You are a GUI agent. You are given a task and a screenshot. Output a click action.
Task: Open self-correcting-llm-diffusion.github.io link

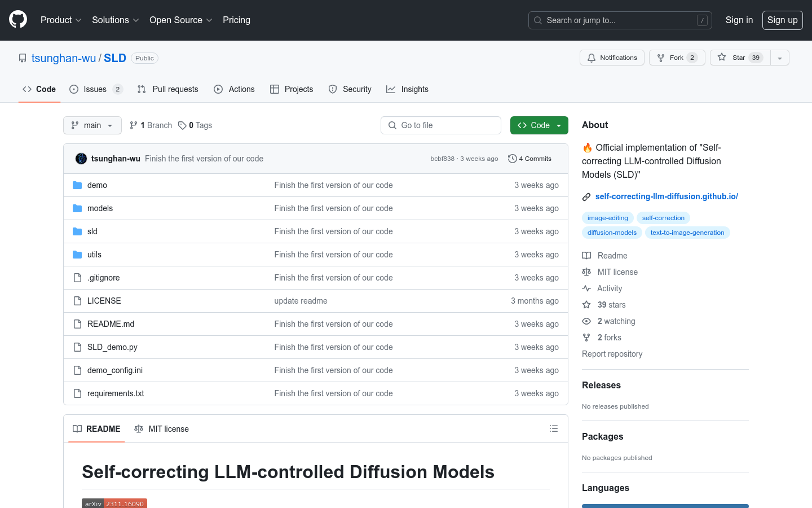coord(667,196)
